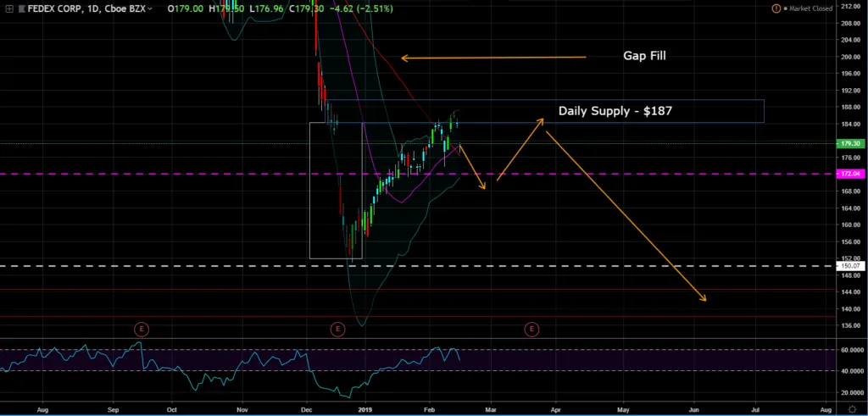Click the earnings E marker near September
Image resolution: width=868 pixels, height=416 pixels.
(x=142, y=328)
